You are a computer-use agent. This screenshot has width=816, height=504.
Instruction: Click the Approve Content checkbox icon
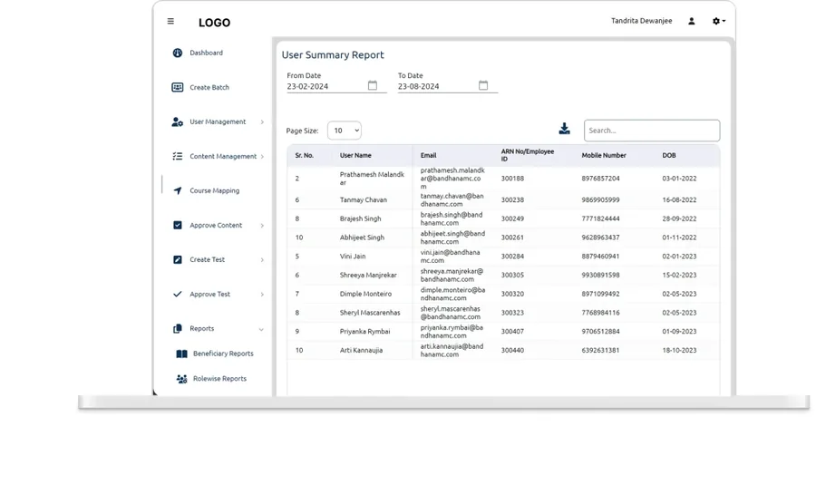tap(178, 225)
